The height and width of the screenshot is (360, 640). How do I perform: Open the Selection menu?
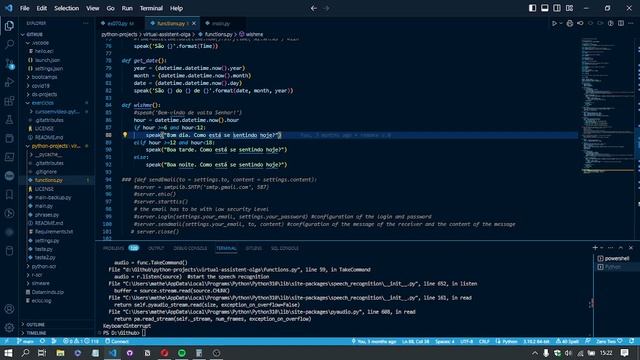(67, 8)
